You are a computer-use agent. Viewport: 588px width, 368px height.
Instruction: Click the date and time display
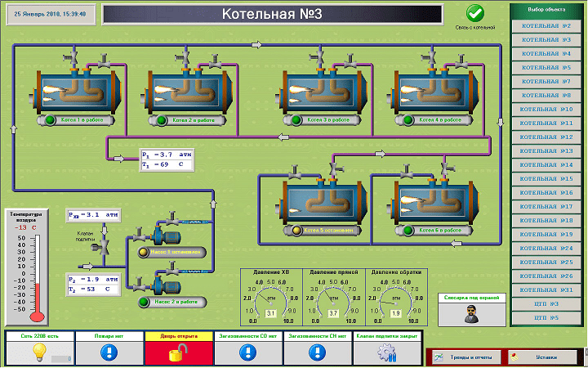(51, 14)
